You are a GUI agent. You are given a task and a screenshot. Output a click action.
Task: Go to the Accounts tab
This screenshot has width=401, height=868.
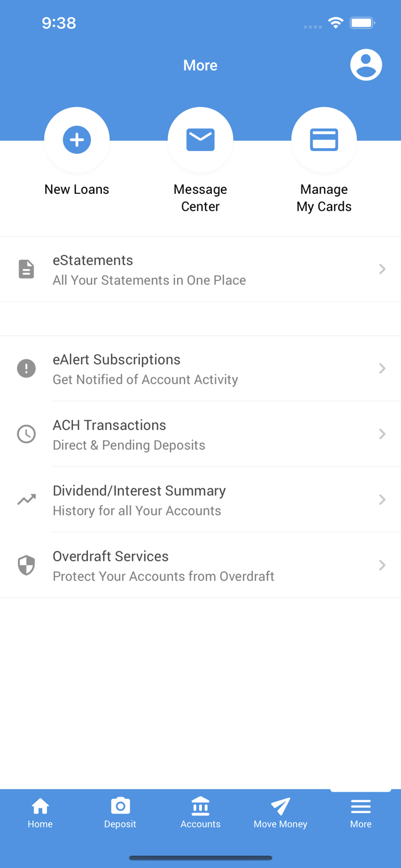[x=200, y=813]
